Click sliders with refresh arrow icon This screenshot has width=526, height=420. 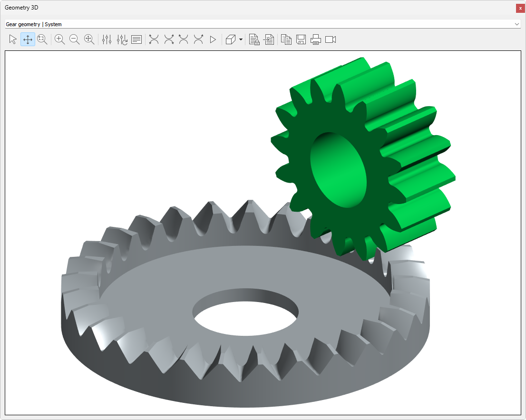click(122, 39)
